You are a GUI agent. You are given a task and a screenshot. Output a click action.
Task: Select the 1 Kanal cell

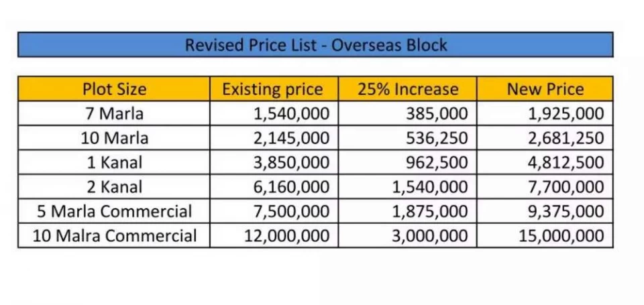pyautogui.click(x=114, y=162)
